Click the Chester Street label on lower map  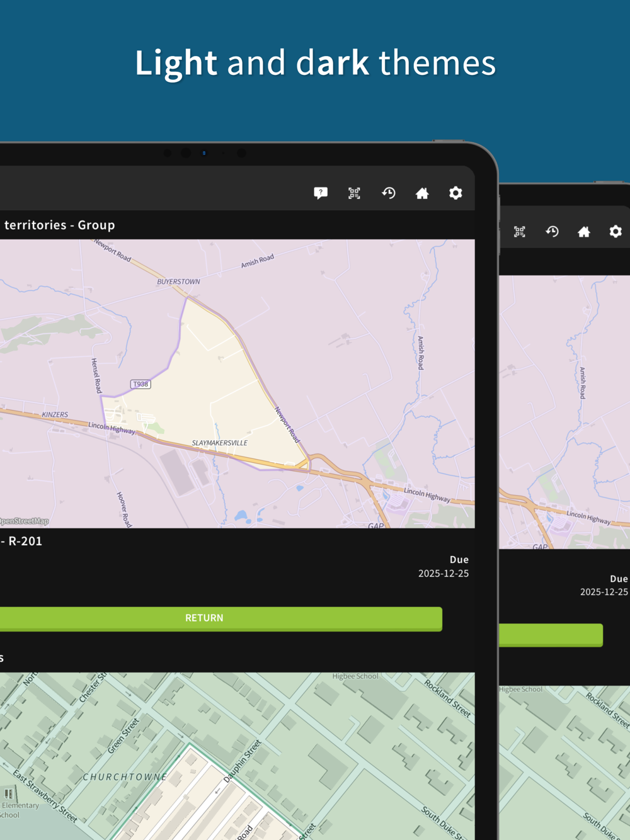point(93,688)
